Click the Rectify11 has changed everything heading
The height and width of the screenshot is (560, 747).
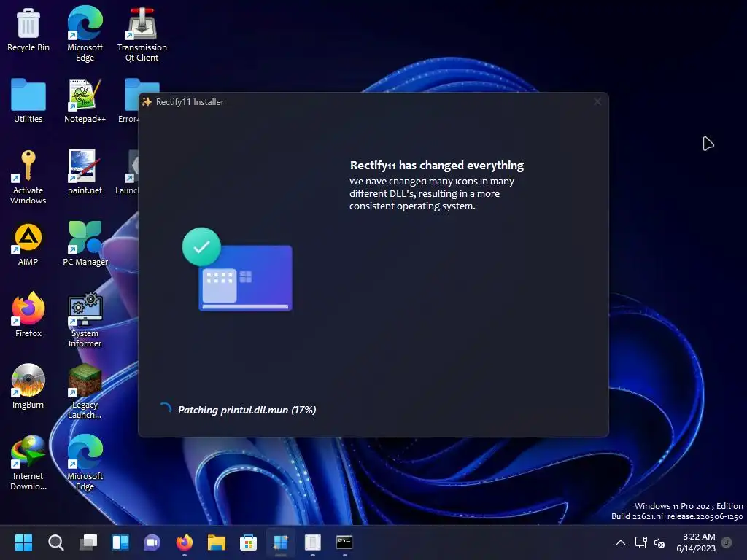pyautogui.click(x=437, y=166)
